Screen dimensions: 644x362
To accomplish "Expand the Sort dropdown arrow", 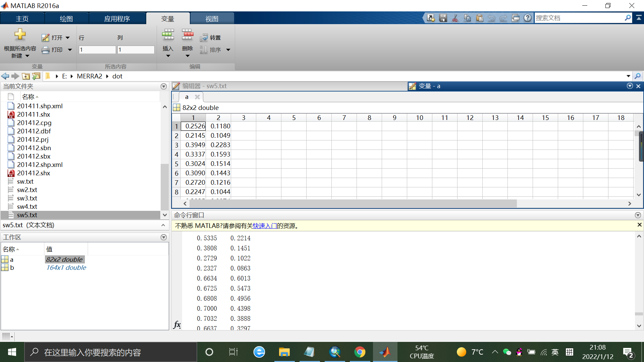I will 228,50.
